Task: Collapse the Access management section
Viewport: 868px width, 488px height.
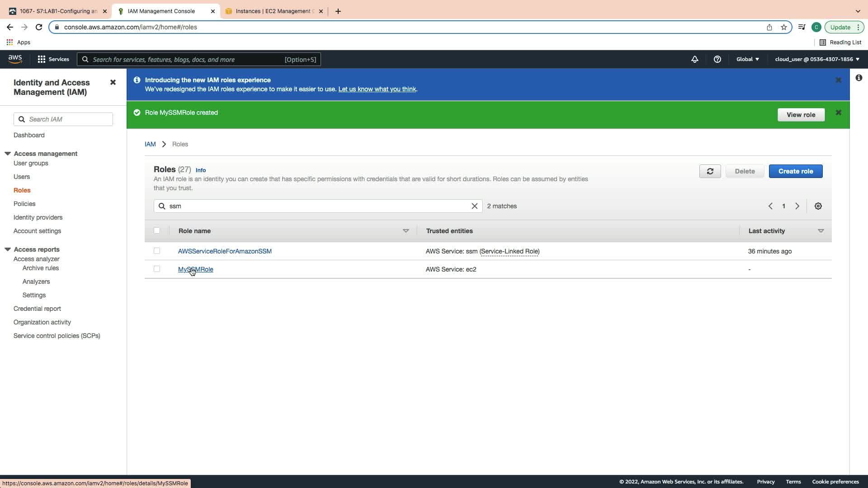Action: click(x=8, y=154)
